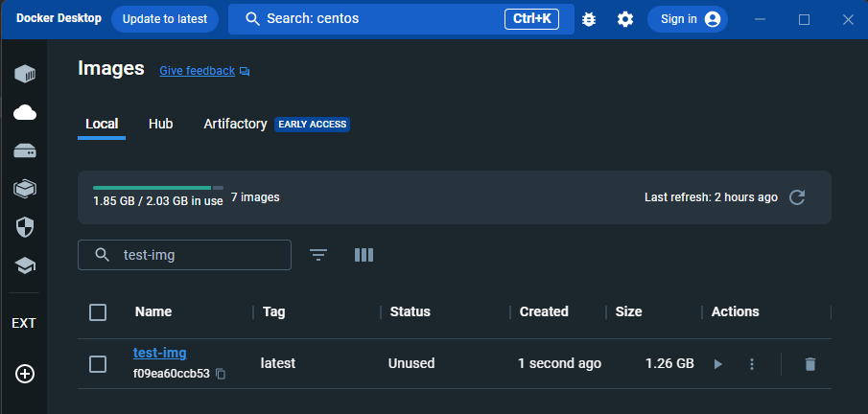Switch to the Hub tab
This screenshot has width=868, height=414.
coord(160,124)
